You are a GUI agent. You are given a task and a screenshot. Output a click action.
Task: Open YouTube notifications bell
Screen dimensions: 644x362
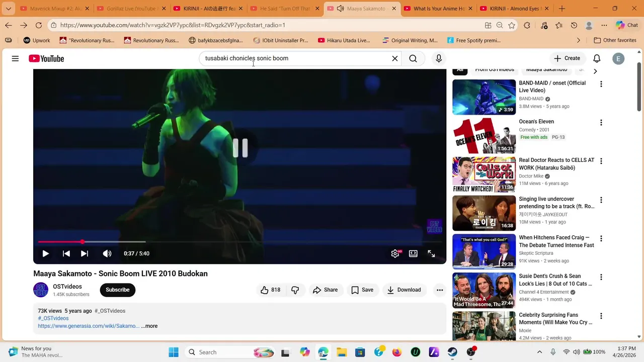pyautogui.click(x=597, y=58)
